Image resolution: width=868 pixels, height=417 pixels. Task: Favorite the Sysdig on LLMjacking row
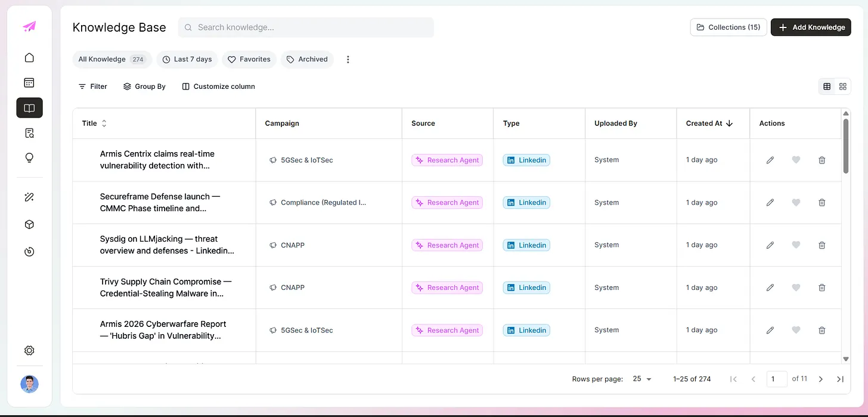click(796, 245)
